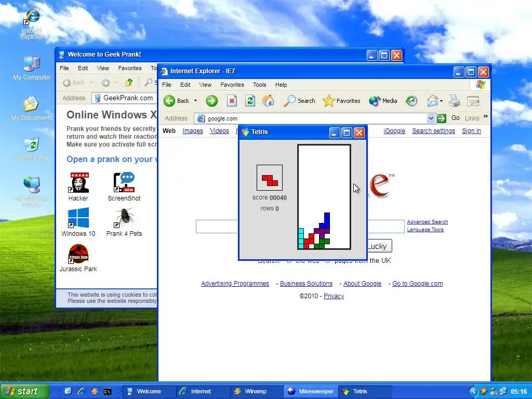Click the Print icon in IE7 toolbar
532x399 pixels.
455,101
